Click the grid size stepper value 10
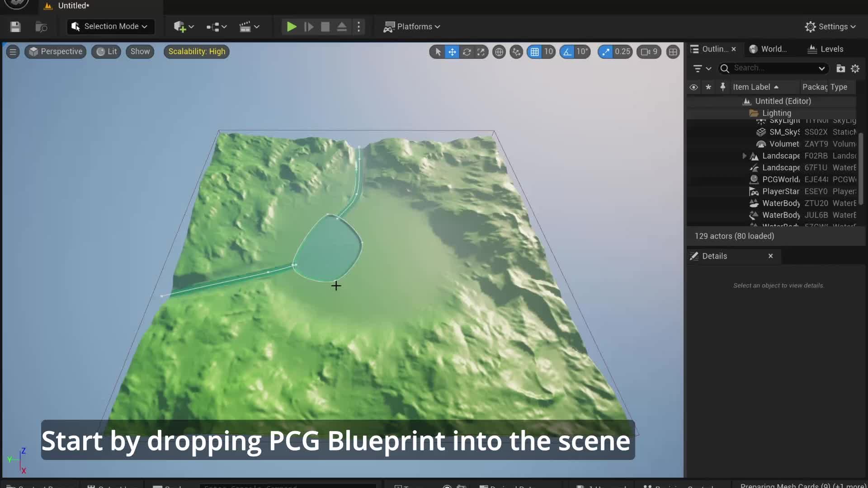This screenshot has height=488, width=868. [x=547, y=51]
